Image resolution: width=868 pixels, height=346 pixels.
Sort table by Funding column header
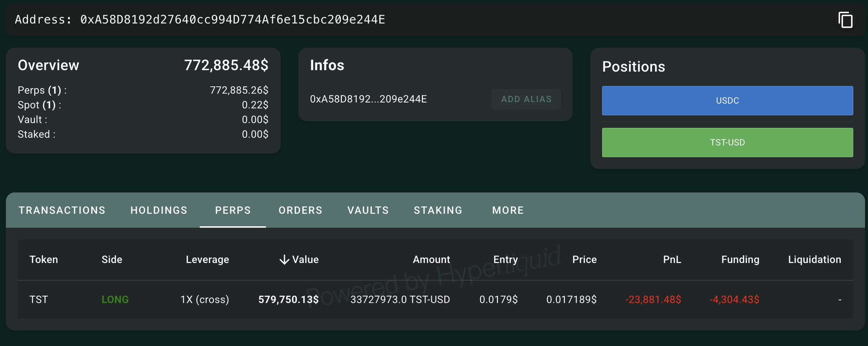740,260
